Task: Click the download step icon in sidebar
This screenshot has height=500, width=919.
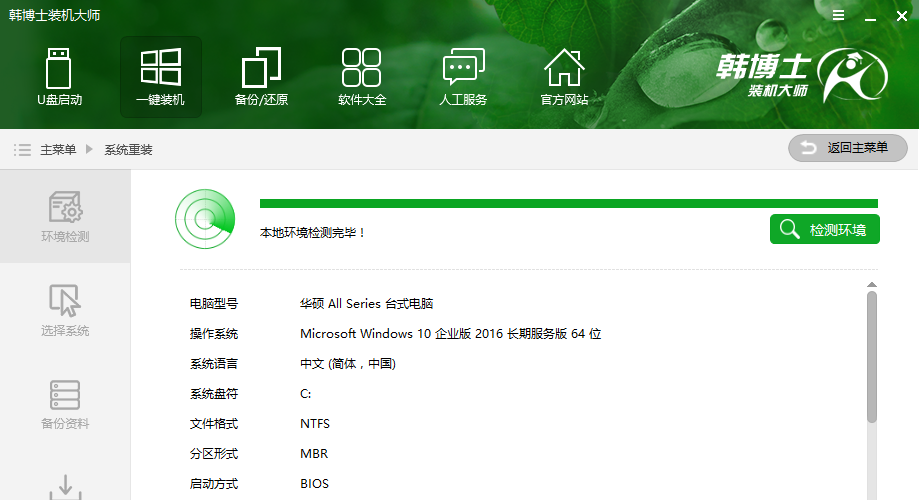Action: tap(65, 487)
